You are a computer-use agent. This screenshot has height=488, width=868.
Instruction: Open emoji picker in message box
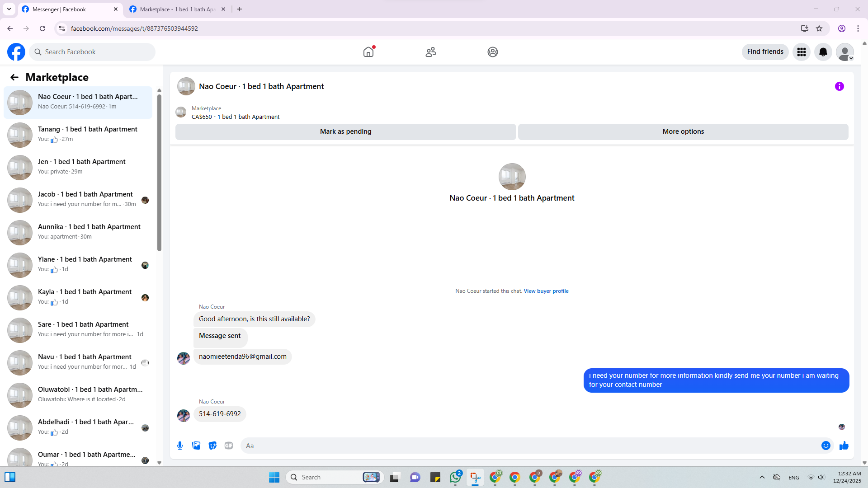click(826, 446)
